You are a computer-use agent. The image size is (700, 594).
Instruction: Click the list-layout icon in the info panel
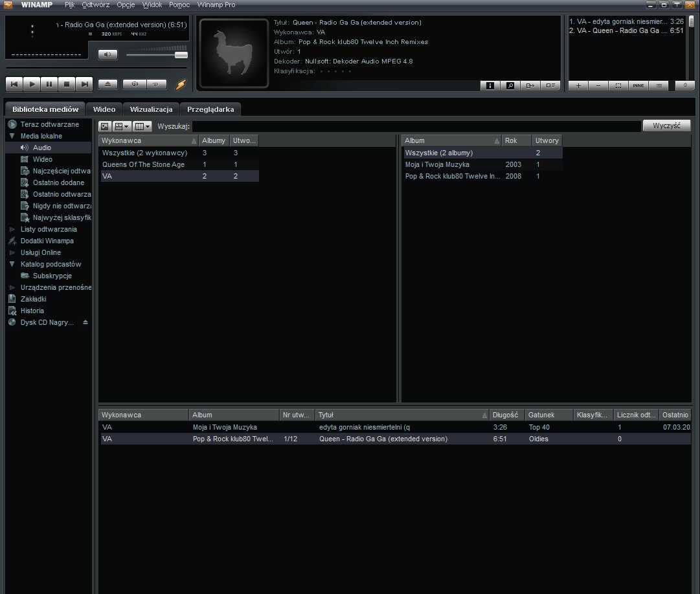coord(550,85)
